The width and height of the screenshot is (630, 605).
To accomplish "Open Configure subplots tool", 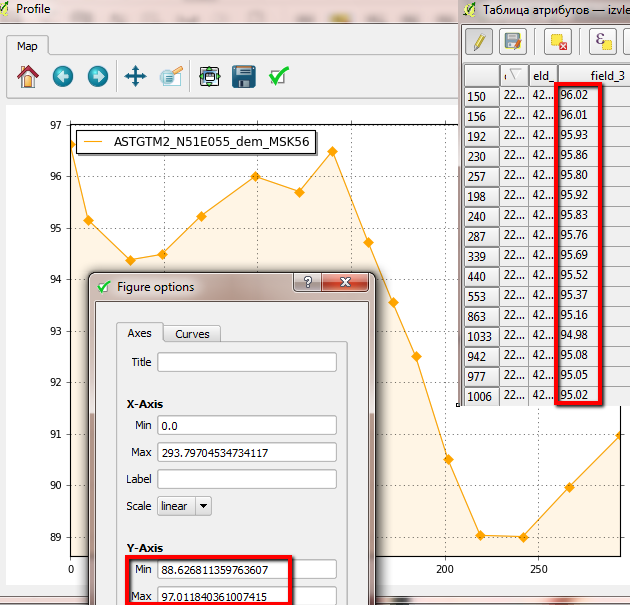I will tap(208, 76).
